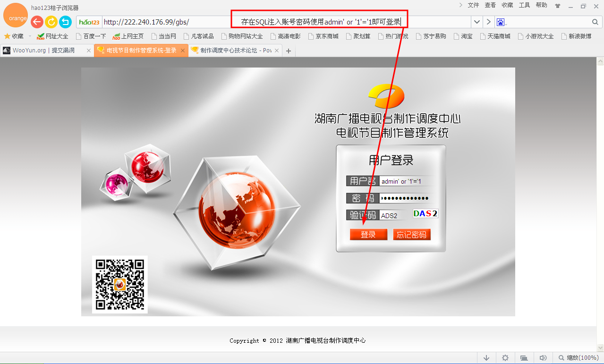Viewport: 604px width, 364px height.
Task: Open the 查看 menu
Action: click(490, 5)
